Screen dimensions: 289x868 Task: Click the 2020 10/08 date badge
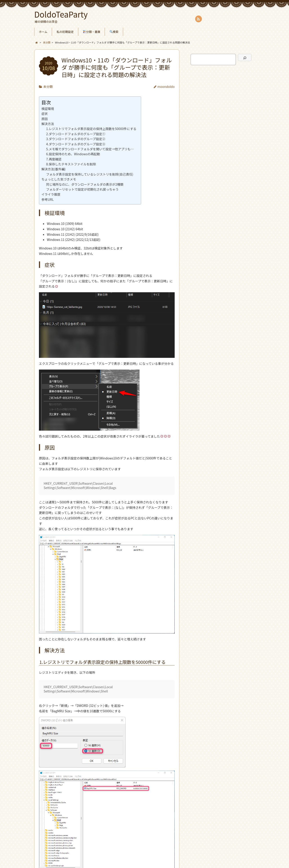point(48,66)
